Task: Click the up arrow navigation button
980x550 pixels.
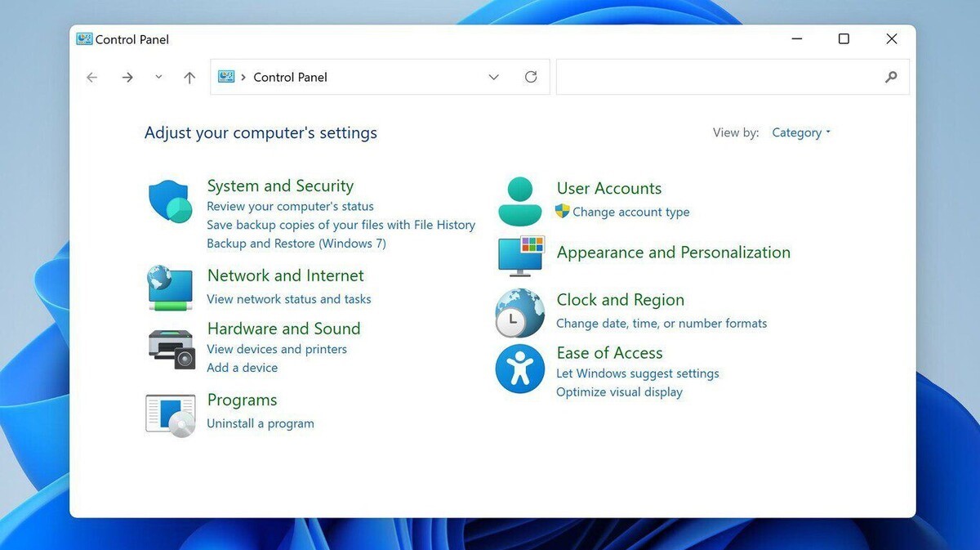Action: pyautogui.click(x=189, y=78)
